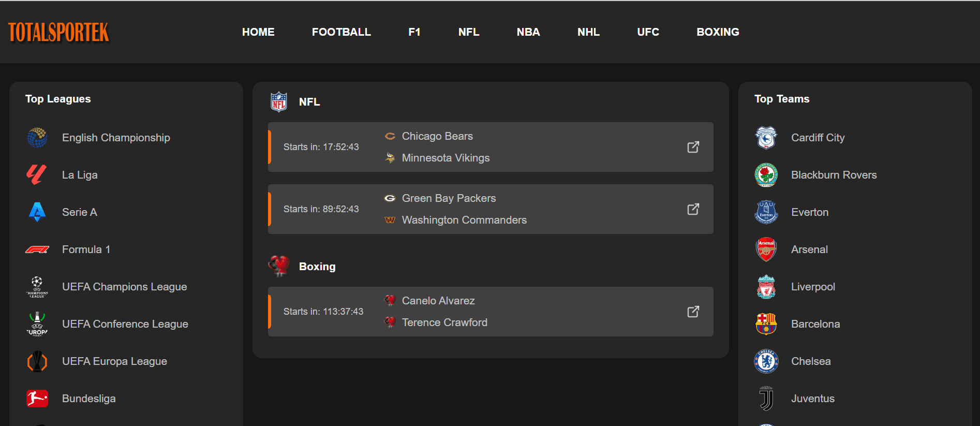
Task: Click the Blackburn Rovers crest
Action: [x=766, y=175]
